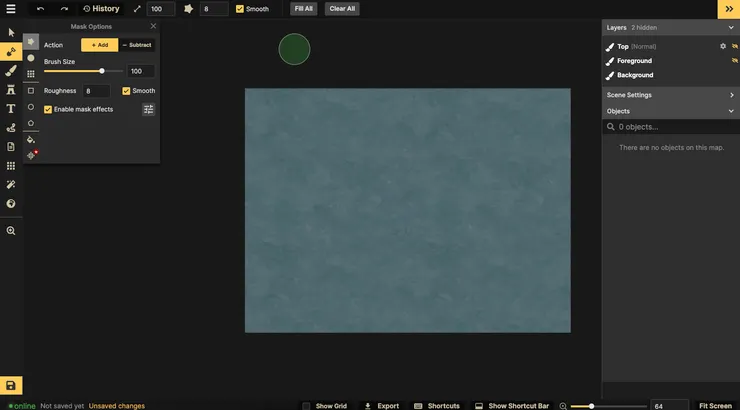The height and width of the screenshot is (410, 740).
Task: Collapse the Objects section
Action: (731, 111)
